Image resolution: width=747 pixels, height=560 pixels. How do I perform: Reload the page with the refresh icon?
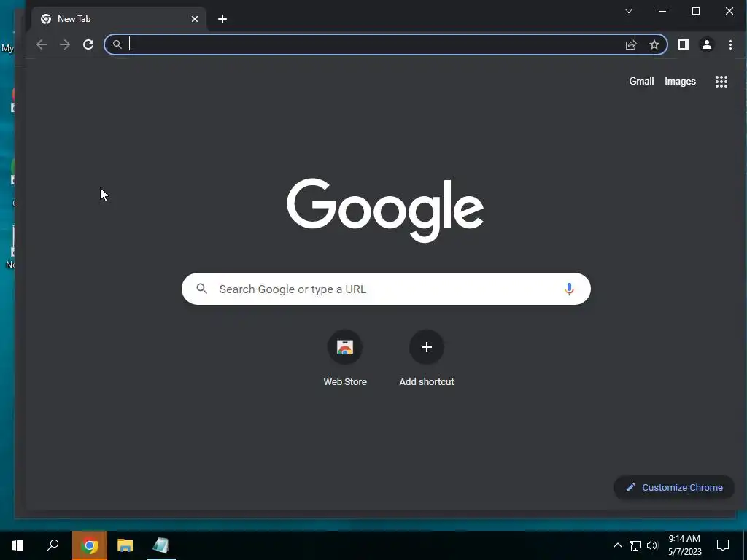click(x=88, y=44)
